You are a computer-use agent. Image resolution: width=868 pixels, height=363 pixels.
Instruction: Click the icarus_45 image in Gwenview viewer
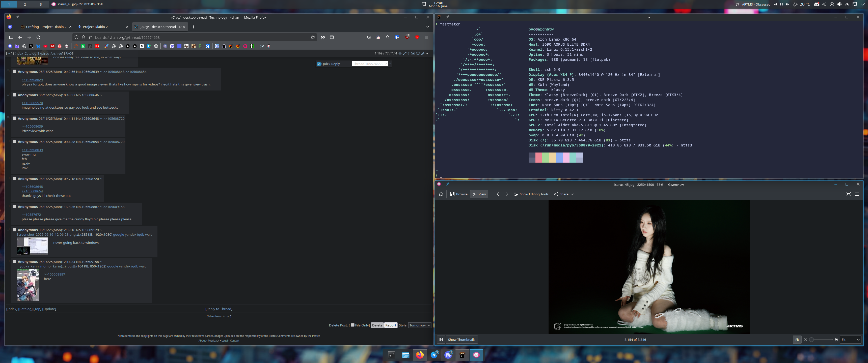tap(649, 267)
